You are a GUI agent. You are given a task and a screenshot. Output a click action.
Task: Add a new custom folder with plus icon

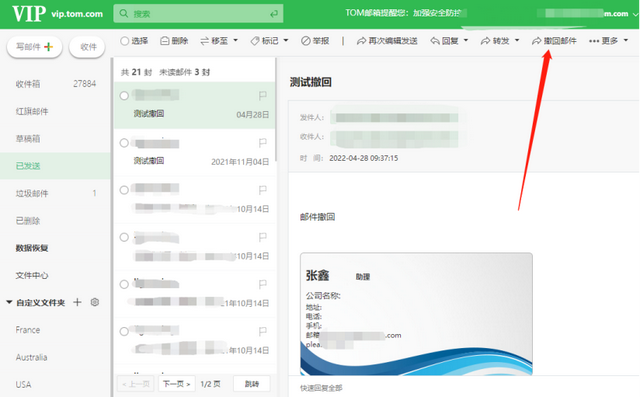[77, 302]
